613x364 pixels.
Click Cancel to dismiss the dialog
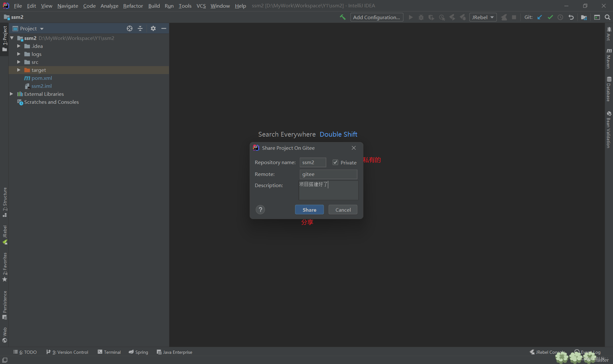pos(343,210)
